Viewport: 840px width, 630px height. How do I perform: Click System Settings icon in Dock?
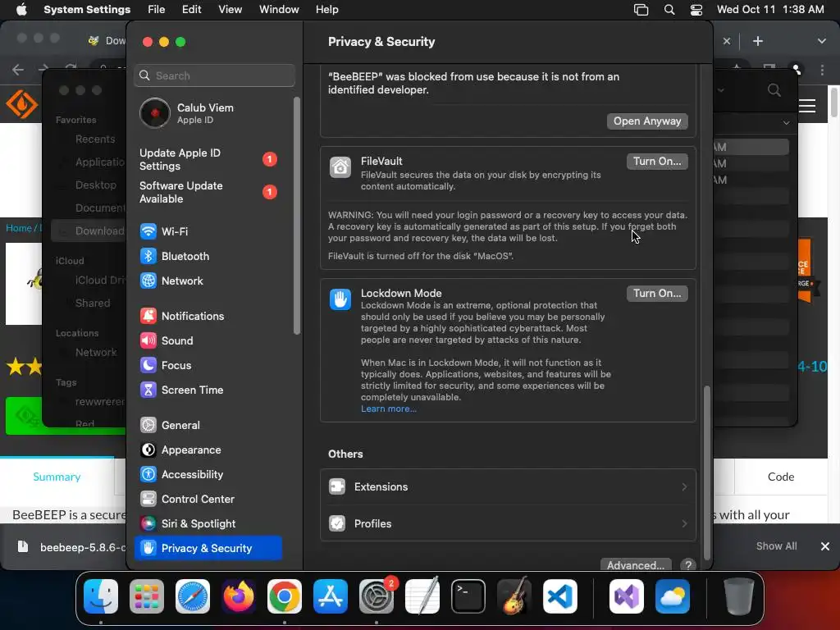tap(377, 596)
